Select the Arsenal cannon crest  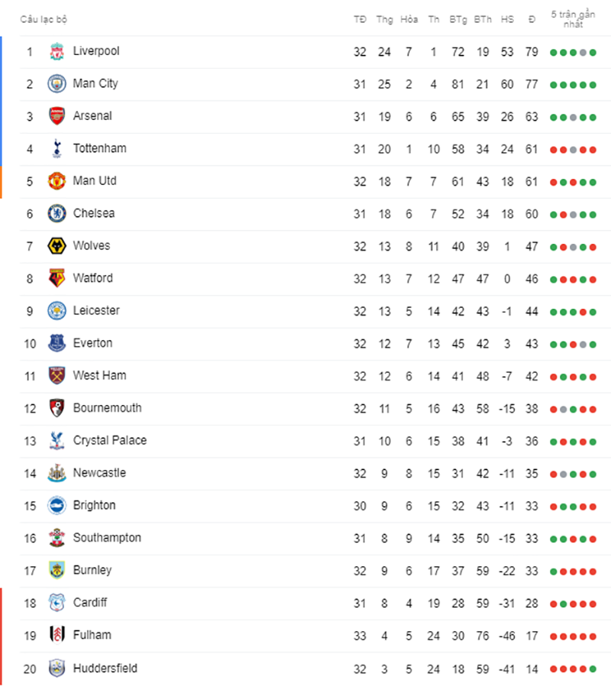(57, 116)
